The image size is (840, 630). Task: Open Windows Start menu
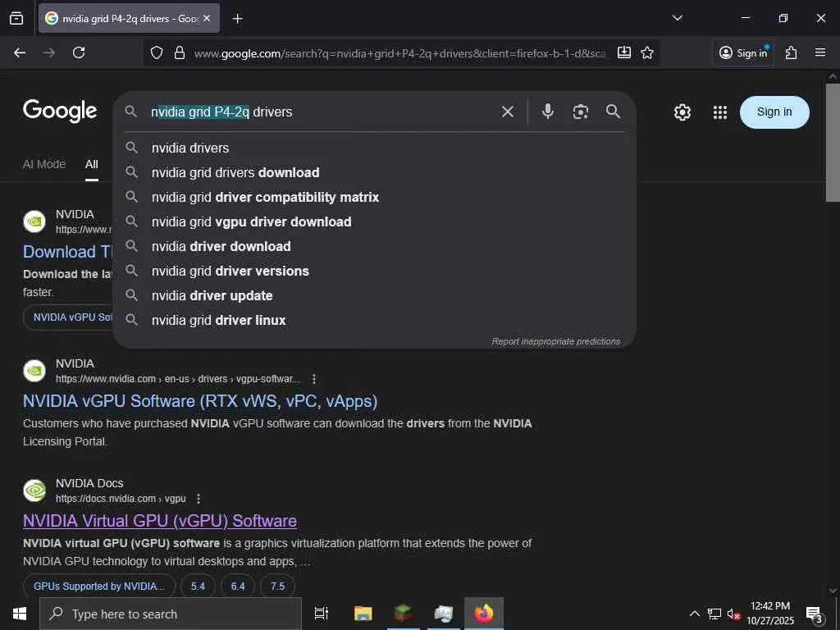tap(20, 614)
